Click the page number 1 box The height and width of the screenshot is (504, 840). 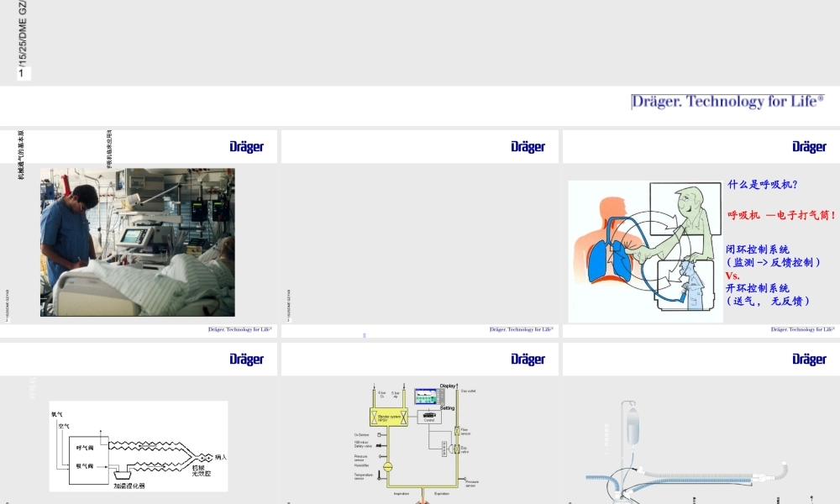pos(24,73)
